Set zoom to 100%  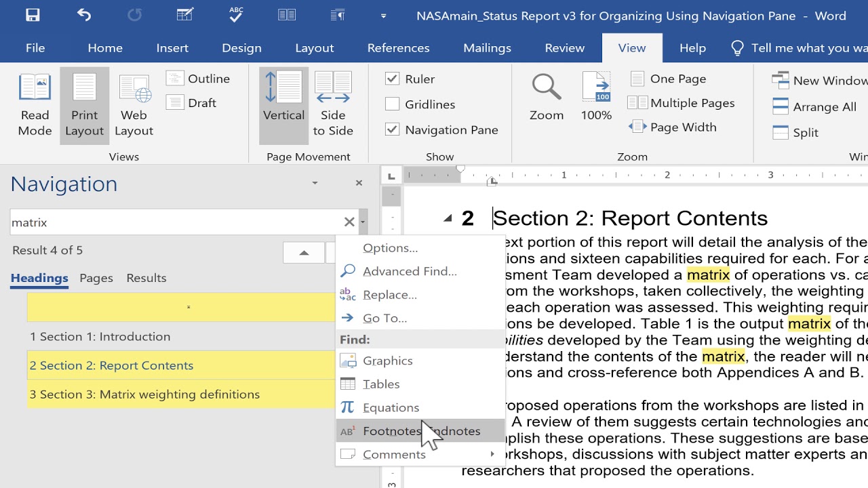(x=596, y=97)
